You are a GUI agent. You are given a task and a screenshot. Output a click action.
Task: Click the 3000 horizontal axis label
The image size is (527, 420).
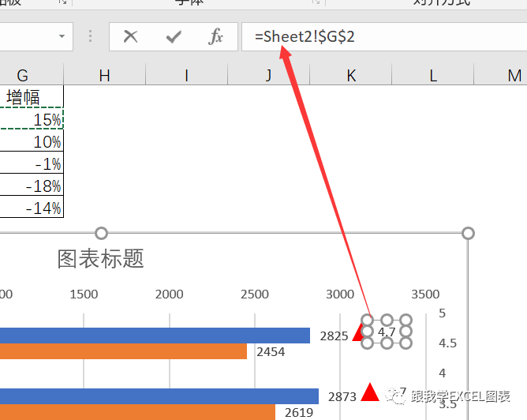(x=340, y=294)
